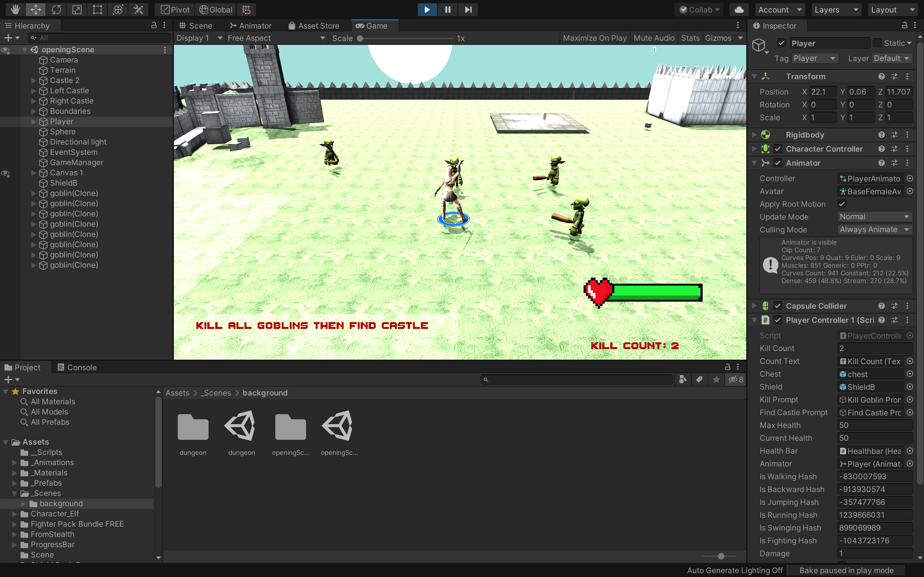Uncheck Apply Root Motion in the Animator

(x=842, y=204)
